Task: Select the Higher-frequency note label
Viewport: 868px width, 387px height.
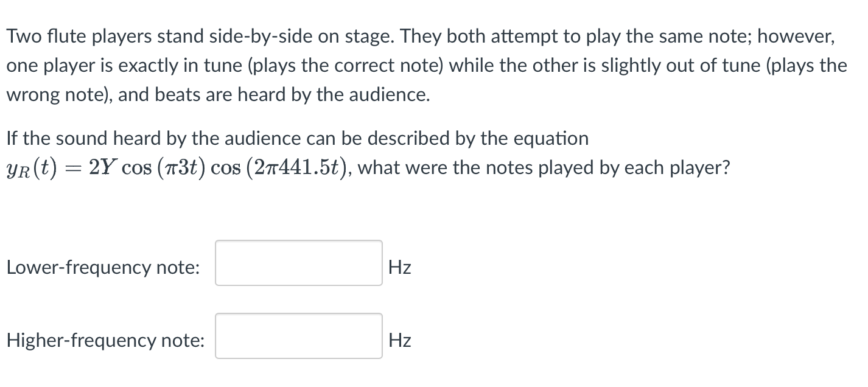Action: point(105,340)
